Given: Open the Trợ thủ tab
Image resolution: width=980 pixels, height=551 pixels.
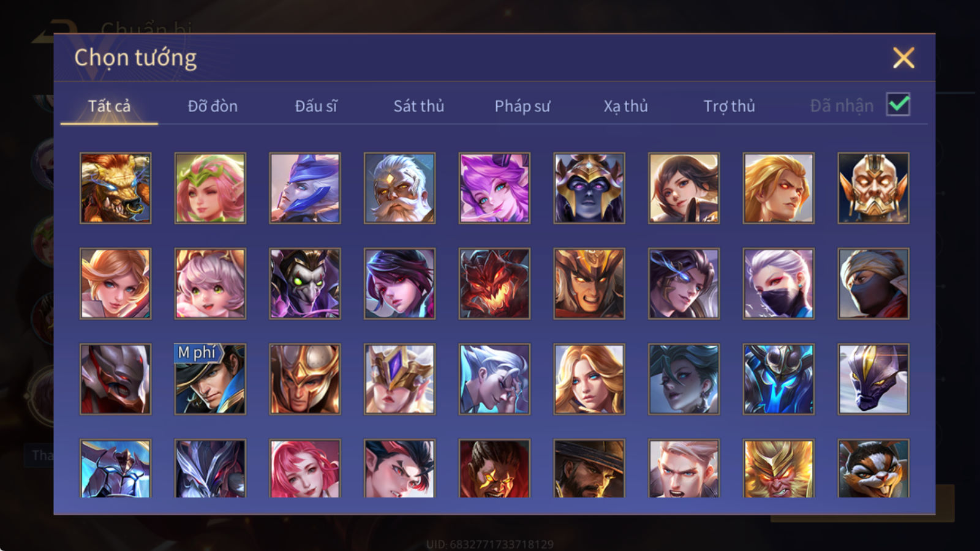Looking at the screenshot, I should (x=729, y=106).
